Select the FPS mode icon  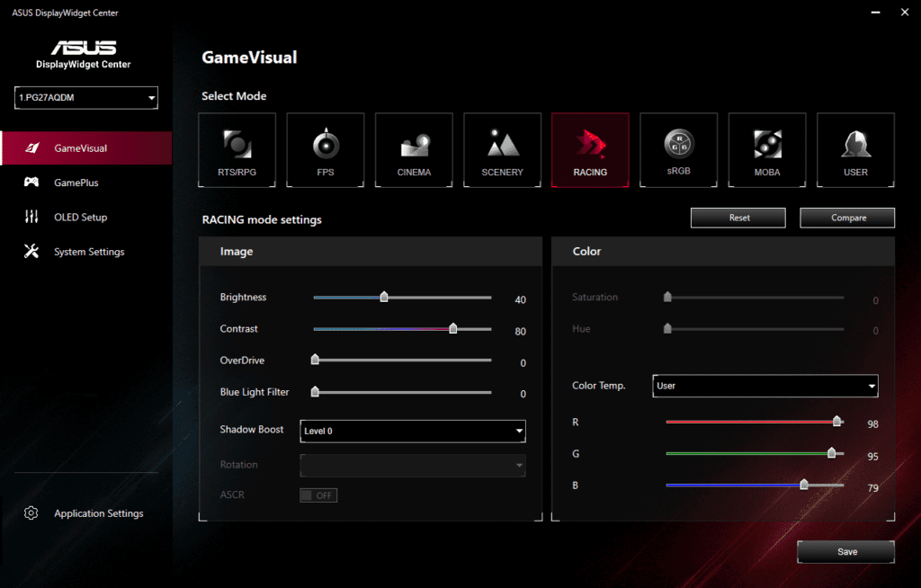tap(325, 149)
